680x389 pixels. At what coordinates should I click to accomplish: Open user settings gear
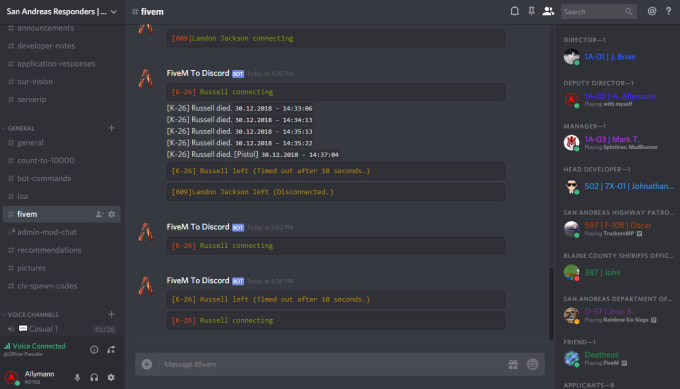(x=111, y=378)
